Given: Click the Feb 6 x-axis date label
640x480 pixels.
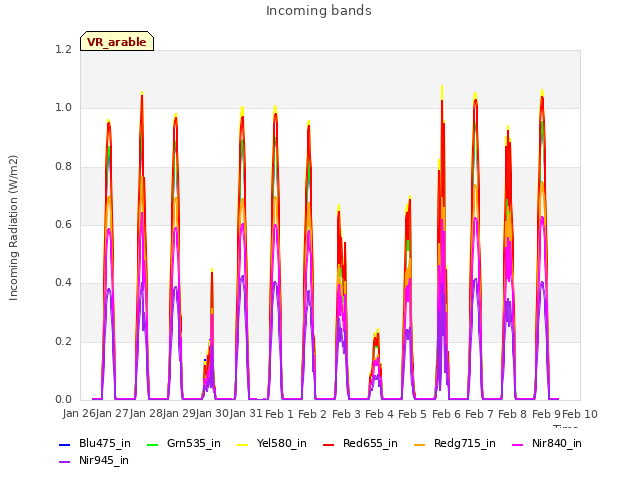Looking at the screenshot, I should pyautogui.click(x=446, y=414).
